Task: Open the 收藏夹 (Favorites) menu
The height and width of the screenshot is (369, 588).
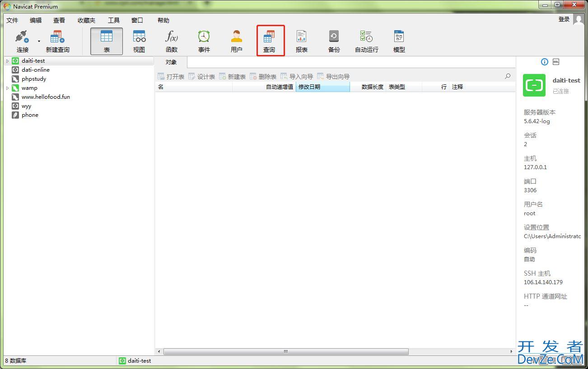Action: [x=86, y=20]
